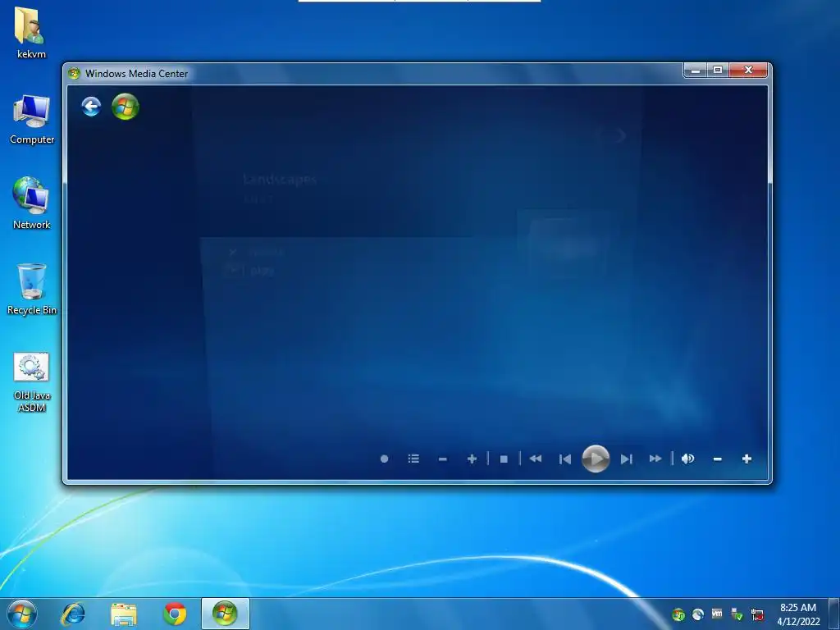Increase volume with the plus button
Image resolution: width=840 pixels, height=630 pixels.
[746, 459]
